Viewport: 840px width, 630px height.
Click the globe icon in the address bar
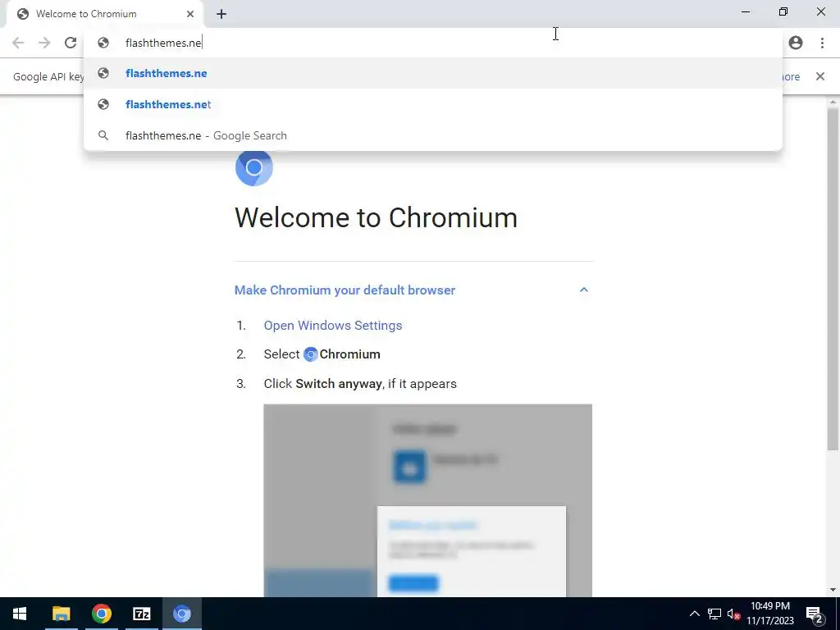tap(103, 43)
